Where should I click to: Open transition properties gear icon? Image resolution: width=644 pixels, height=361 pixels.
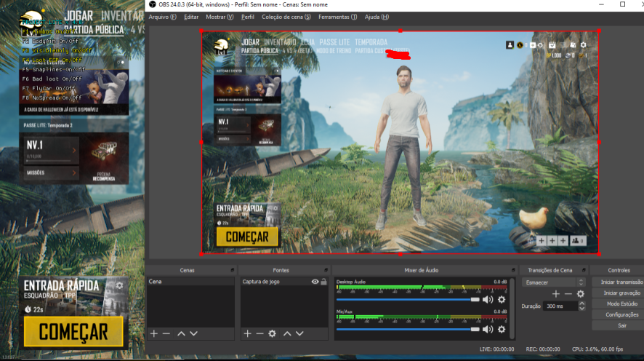(580, 294)
